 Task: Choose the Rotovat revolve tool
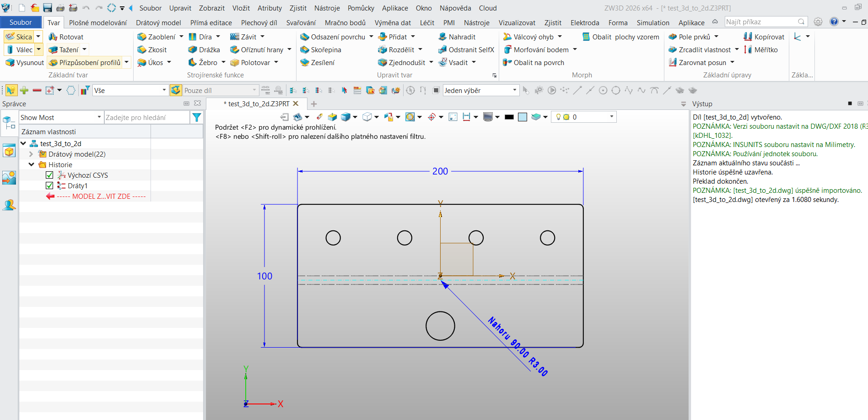pos(66,37)
